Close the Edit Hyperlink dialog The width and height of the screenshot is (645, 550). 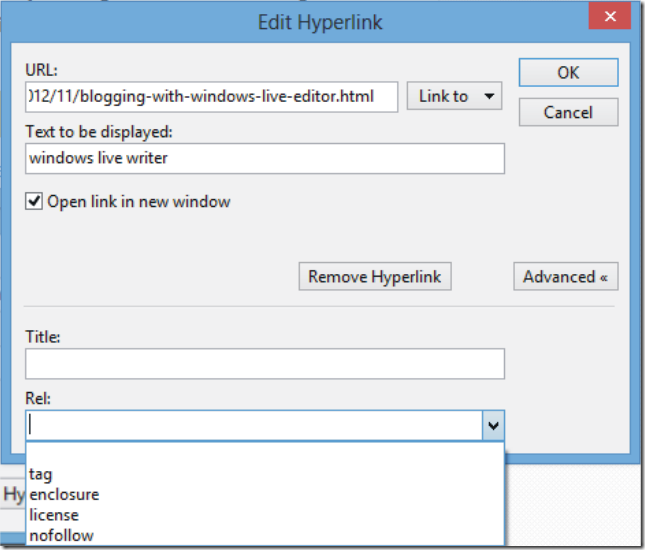click(610, 16)
